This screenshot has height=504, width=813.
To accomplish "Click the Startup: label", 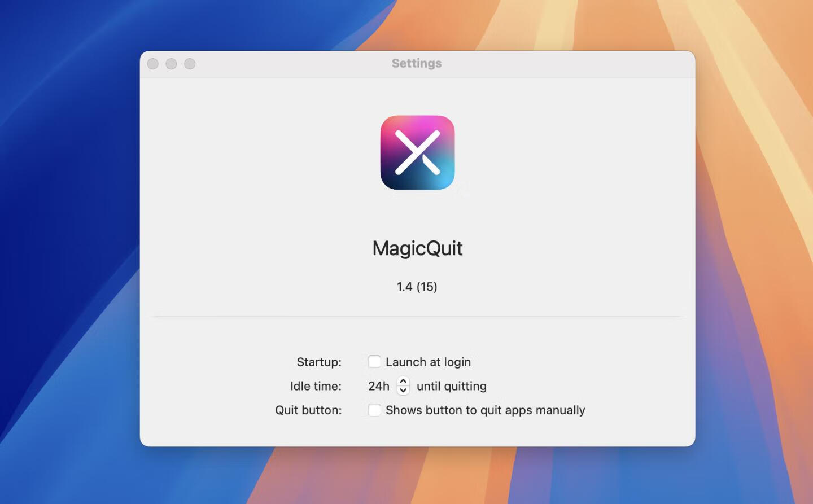I will click(x=319, y=362).
